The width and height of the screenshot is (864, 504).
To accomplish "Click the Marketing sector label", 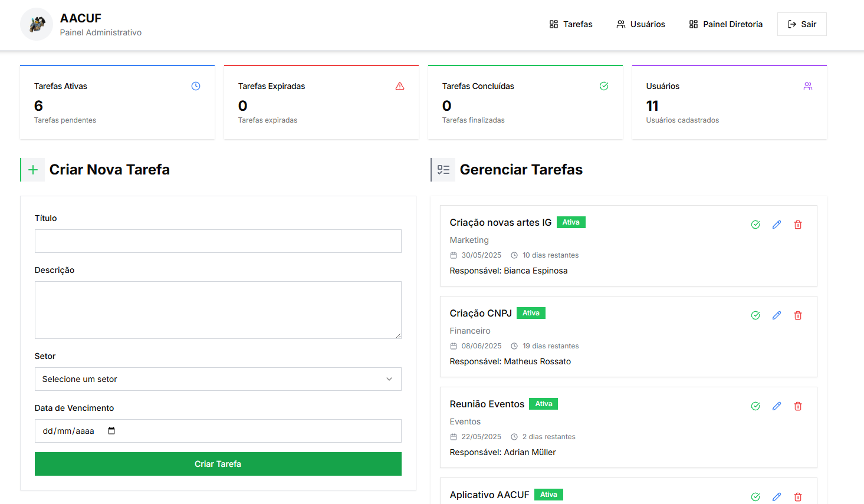I will pyautogui.click(x=469, y=240).
